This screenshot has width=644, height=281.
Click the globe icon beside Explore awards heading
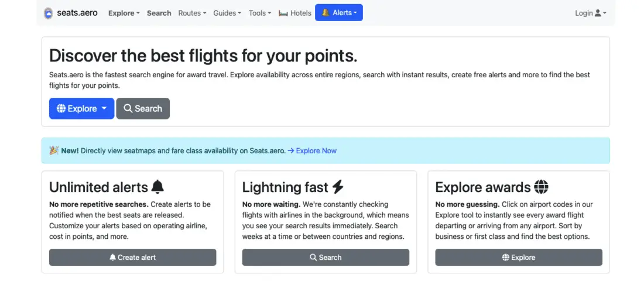[541, 187]
